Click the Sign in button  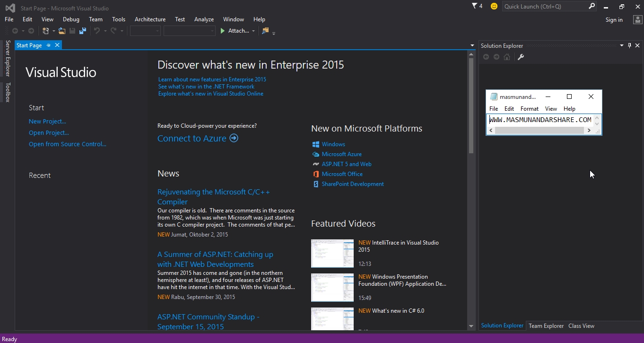tap(614, 19)
